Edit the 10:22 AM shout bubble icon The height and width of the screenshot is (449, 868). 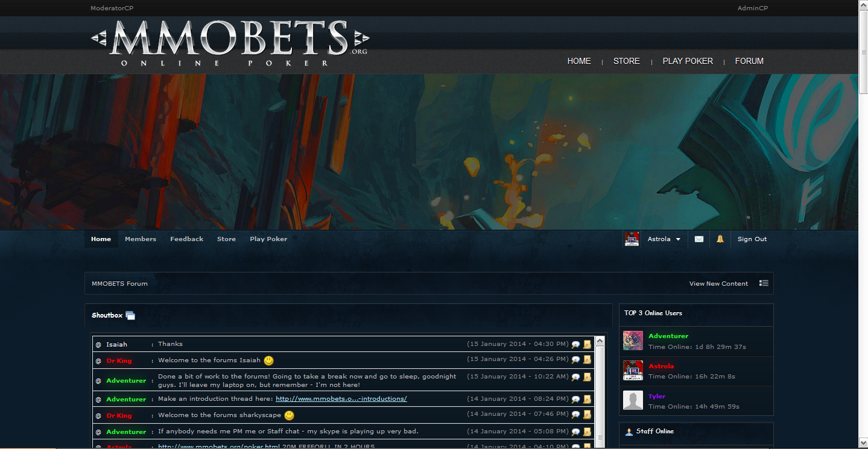click(575, 377)
